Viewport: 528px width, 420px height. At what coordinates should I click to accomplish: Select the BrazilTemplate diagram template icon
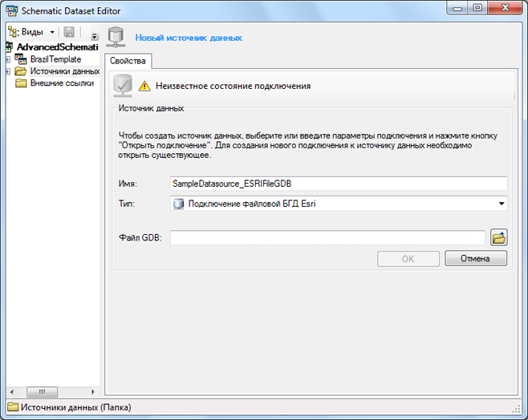tap(21, 59)
